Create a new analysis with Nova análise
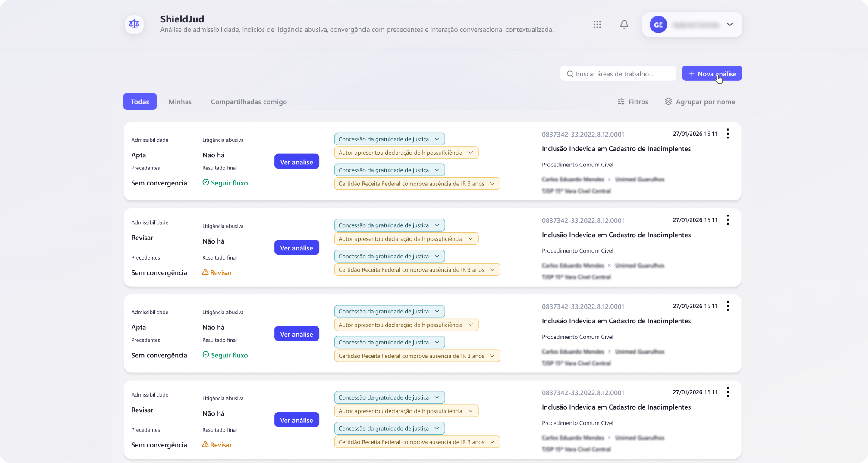Screen dimensions: 868x463 pyautogui.click(x=712, y=73)
